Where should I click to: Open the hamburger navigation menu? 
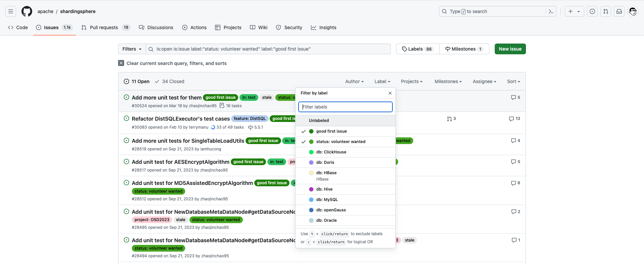[11, 11]
